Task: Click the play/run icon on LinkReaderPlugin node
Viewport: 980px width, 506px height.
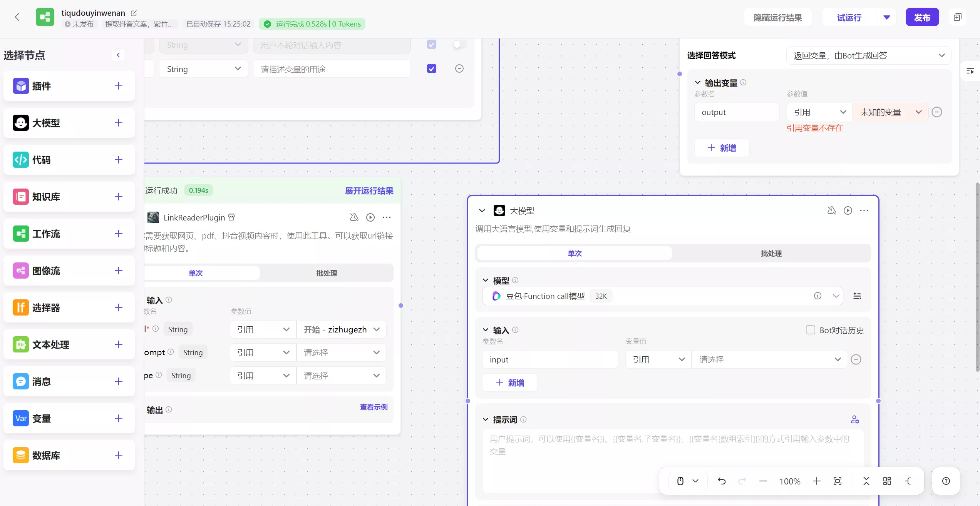Action: click(x=370, y=217)
